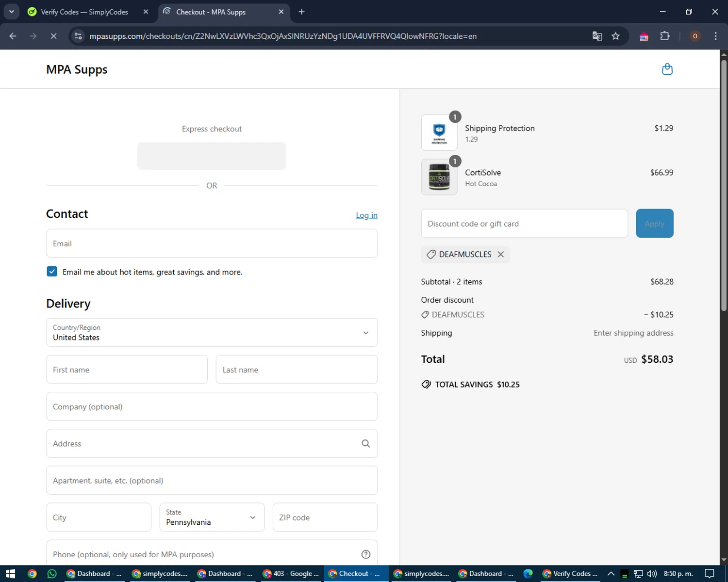
Task: Focus the Apartment, suite, etc. field
Action: [212, 481]
